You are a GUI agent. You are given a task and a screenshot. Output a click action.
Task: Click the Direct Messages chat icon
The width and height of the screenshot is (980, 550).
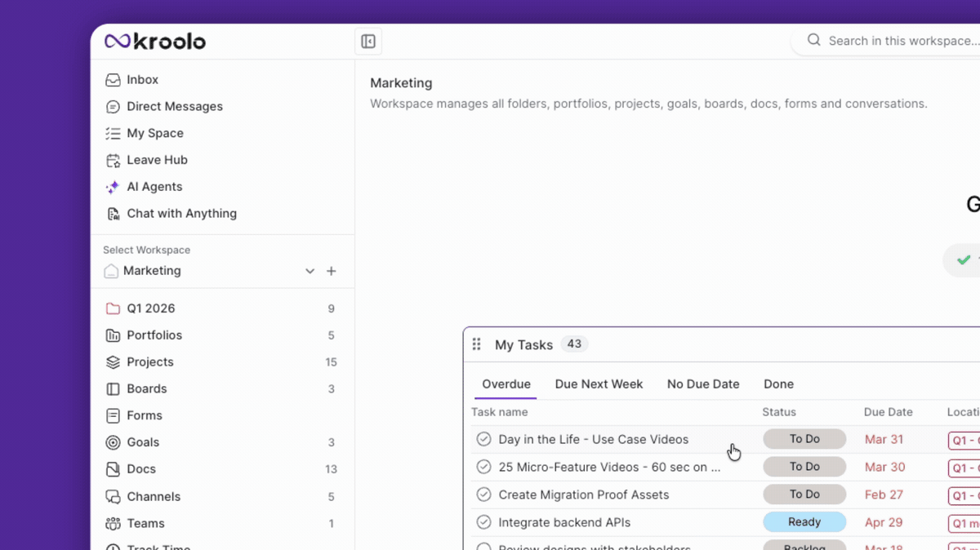tap(113, 107)
